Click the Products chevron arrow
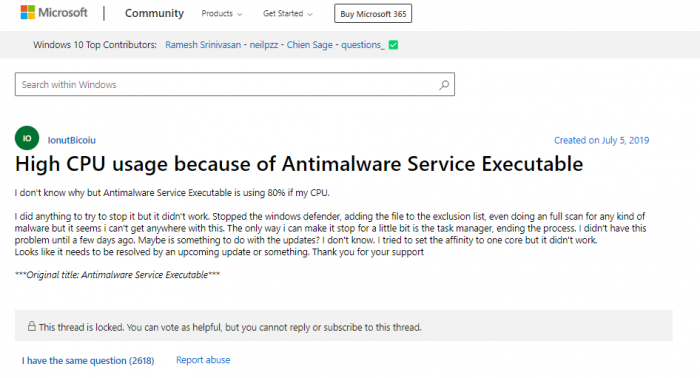The height and width of the screenshot is (378, 700). pos(240,14)
